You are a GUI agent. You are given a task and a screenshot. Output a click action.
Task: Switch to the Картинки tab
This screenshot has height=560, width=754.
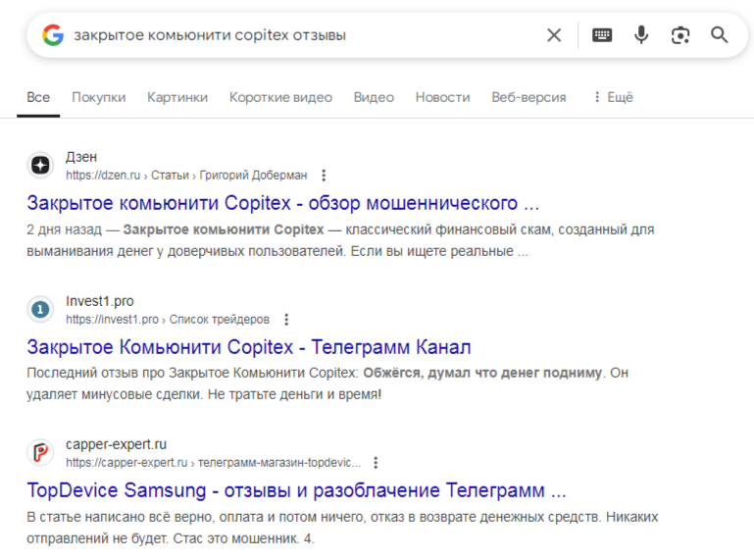pos(177,97)
